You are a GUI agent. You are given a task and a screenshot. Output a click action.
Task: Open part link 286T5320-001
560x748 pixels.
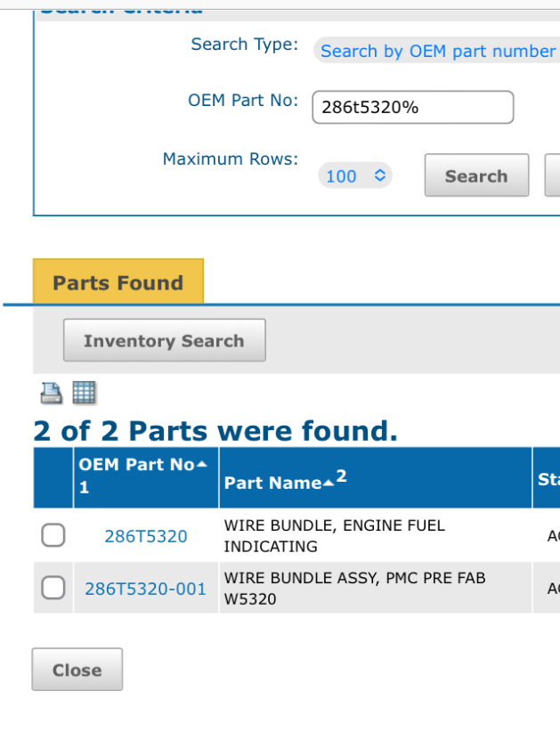click(x=145, y=589)
